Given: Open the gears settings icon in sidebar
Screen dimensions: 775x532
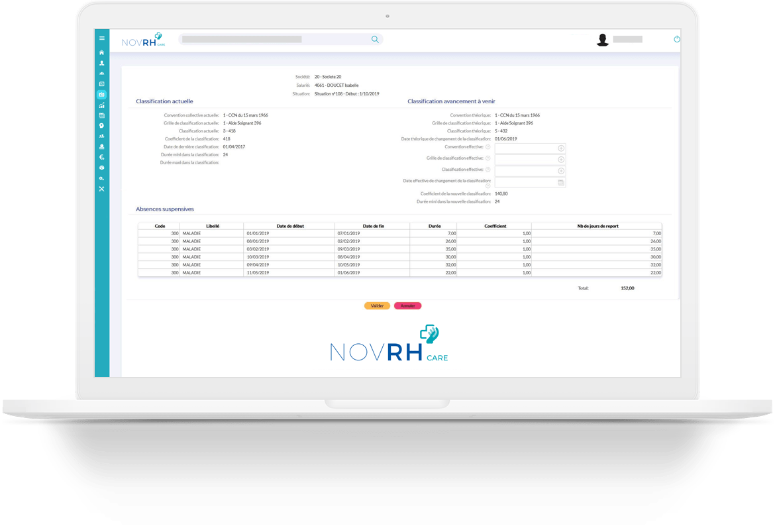Looking at the screenshot, I should (x=102, y=178).
